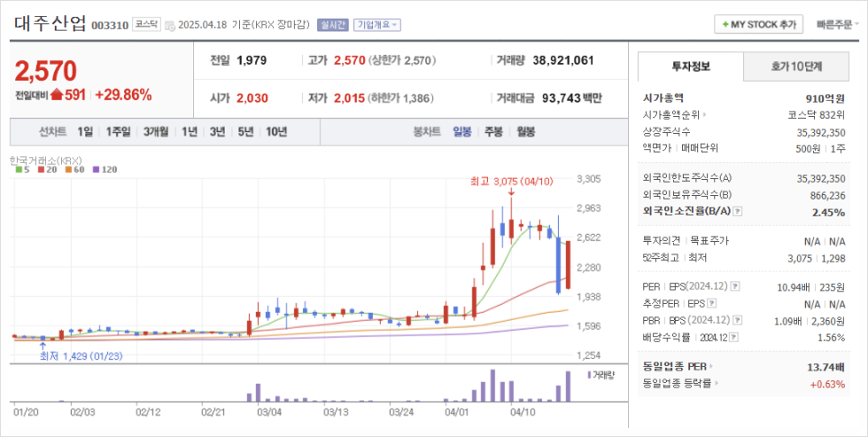The image size is (868, 437).
Task: Click the 실시간 badge
Action: 332,25
